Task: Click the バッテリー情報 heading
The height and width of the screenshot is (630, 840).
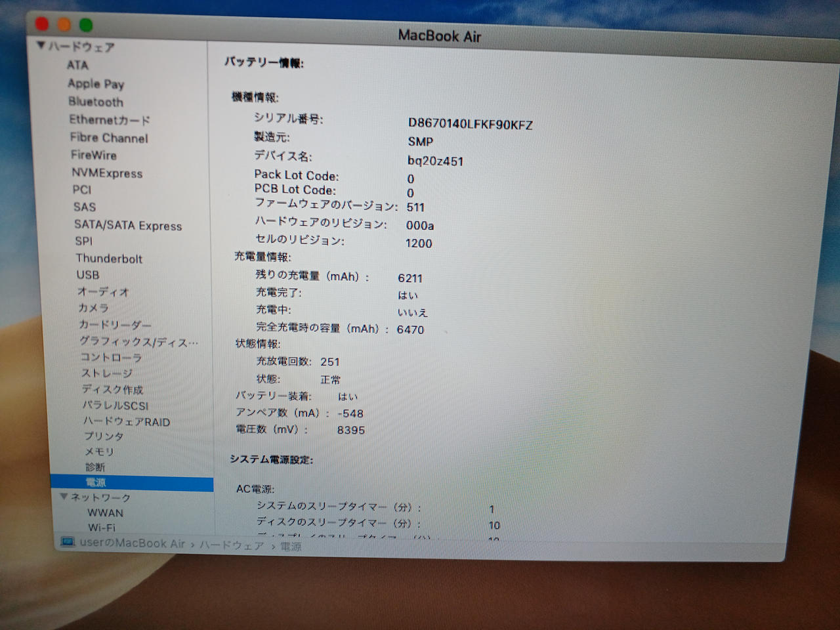Action: pyautogui.click(x=264, y=62)
